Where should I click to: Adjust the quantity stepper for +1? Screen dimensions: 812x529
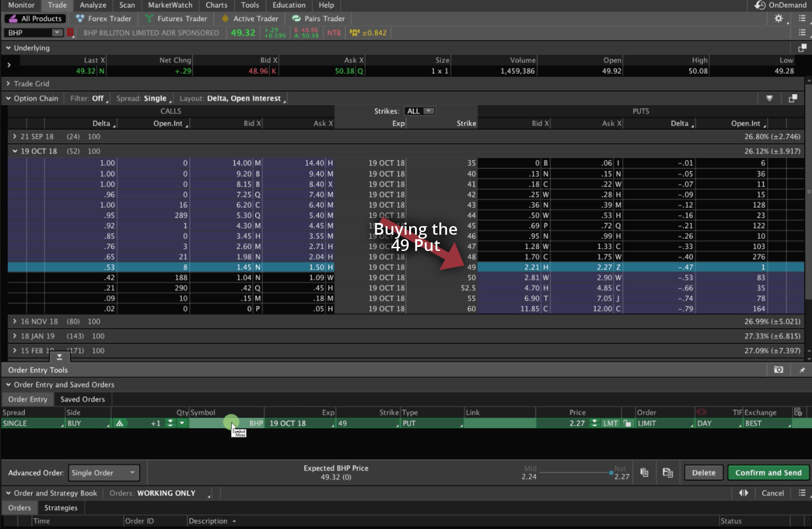[170, 423]
